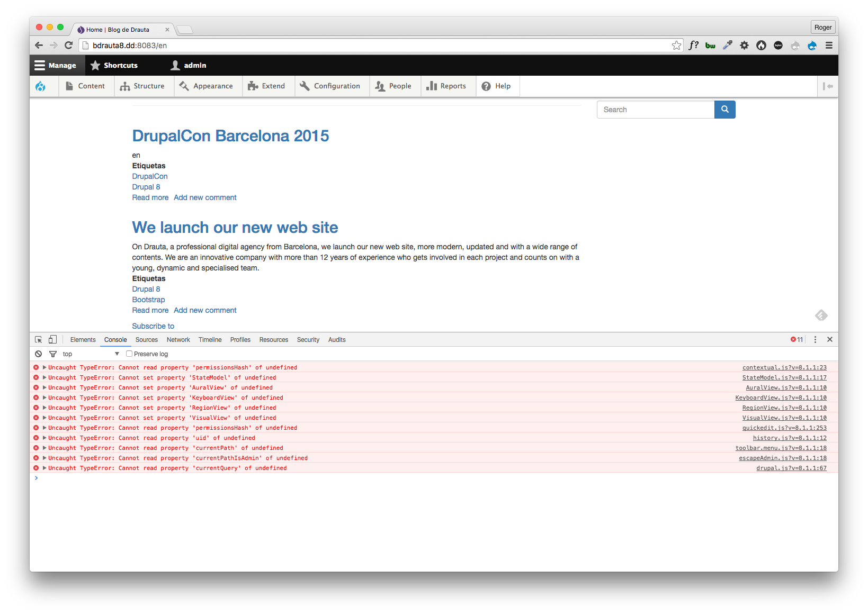Image resolution: width=868 pixels, height=614 pixels.
Task: Expand the 'KeyboardView' TypeError row
Action: tap(44, 398)
